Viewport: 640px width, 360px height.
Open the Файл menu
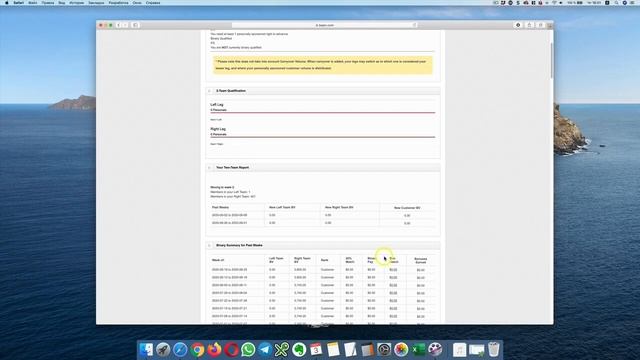[33, 3]
